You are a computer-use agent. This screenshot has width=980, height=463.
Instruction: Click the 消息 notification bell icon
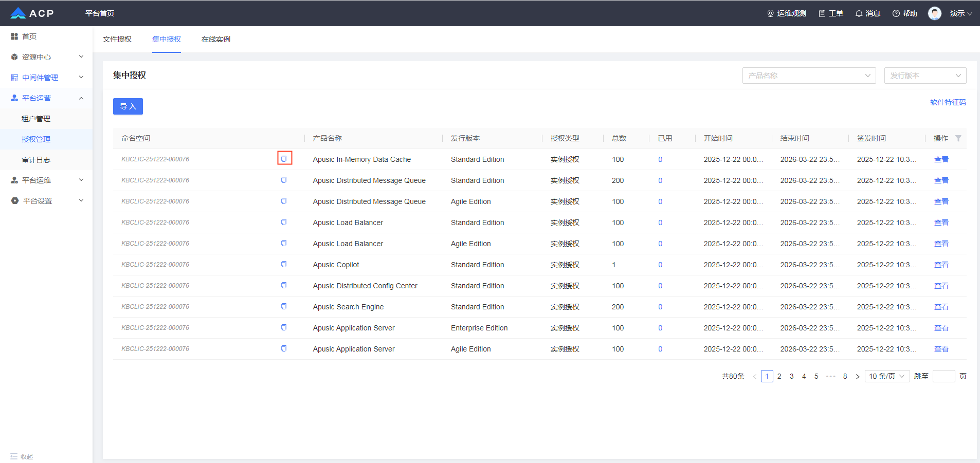click(x=859, y=13)
